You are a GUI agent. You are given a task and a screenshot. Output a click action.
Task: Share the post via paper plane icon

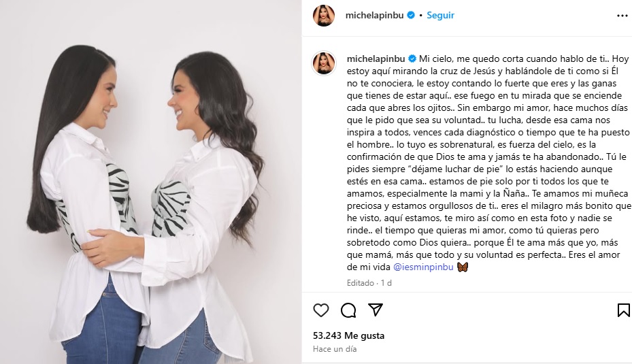376,310
